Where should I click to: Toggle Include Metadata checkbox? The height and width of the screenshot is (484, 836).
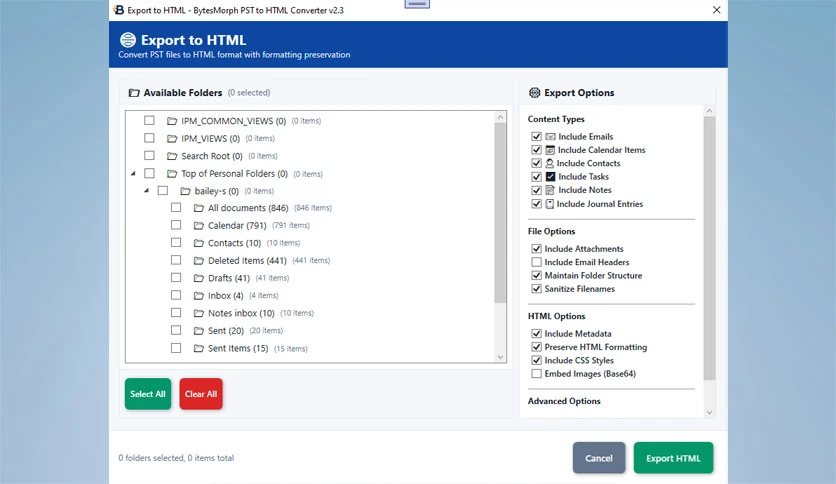[536, 334]
